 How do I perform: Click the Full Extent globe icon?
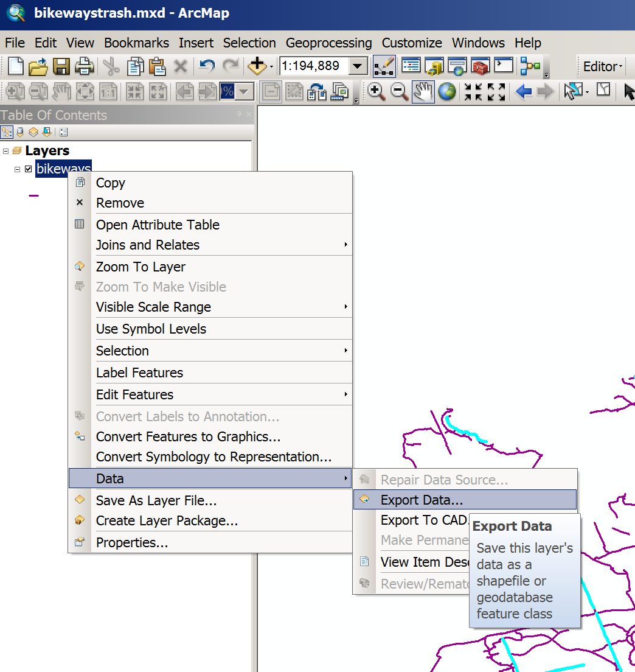click(447, 92)
